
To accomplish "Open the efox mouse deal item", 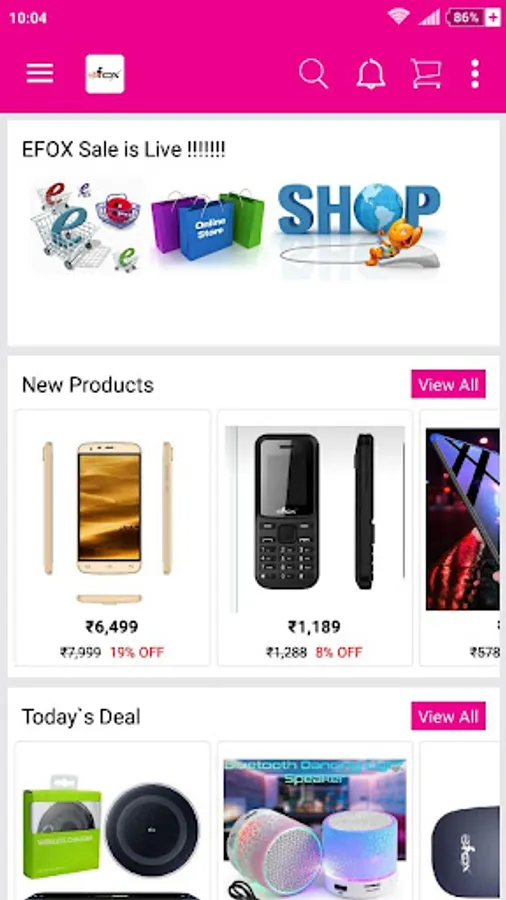I will click(x=461, y=821).
